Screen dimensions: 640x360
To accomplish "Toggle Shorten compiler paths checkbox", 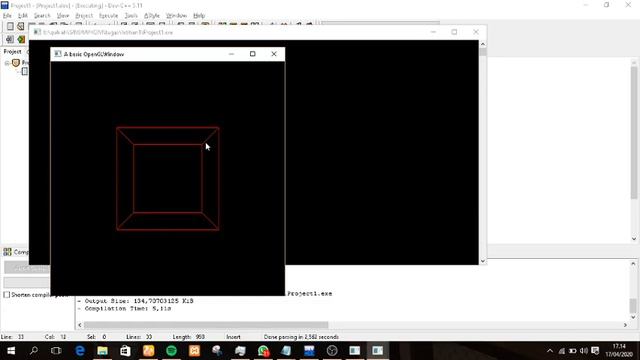I will 7,295.
